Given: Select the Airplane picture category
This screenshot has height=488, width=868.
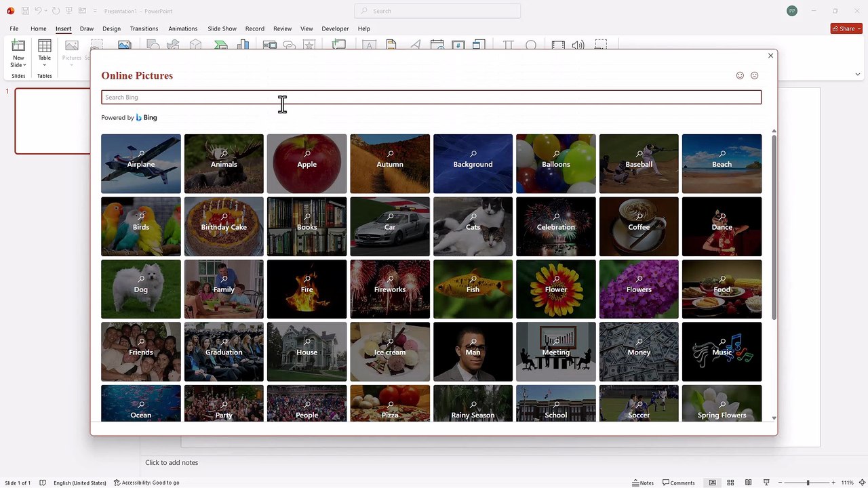Looking at the screenshot, I should [x=141, y=163].
